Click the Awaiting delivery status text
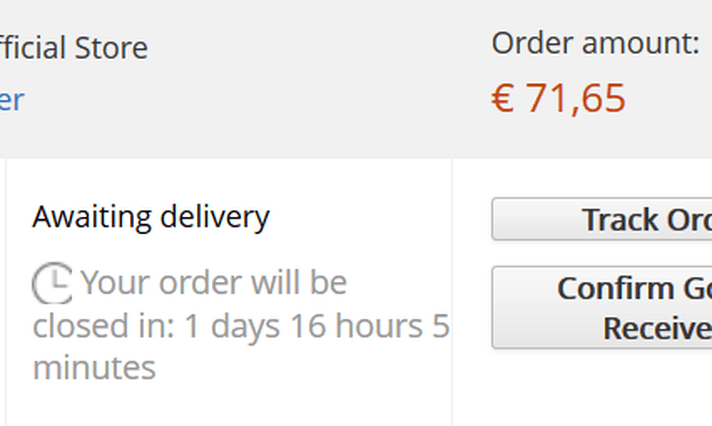This screenshot has height=426, width=712. pyautogui.click(x=151, y=217)
